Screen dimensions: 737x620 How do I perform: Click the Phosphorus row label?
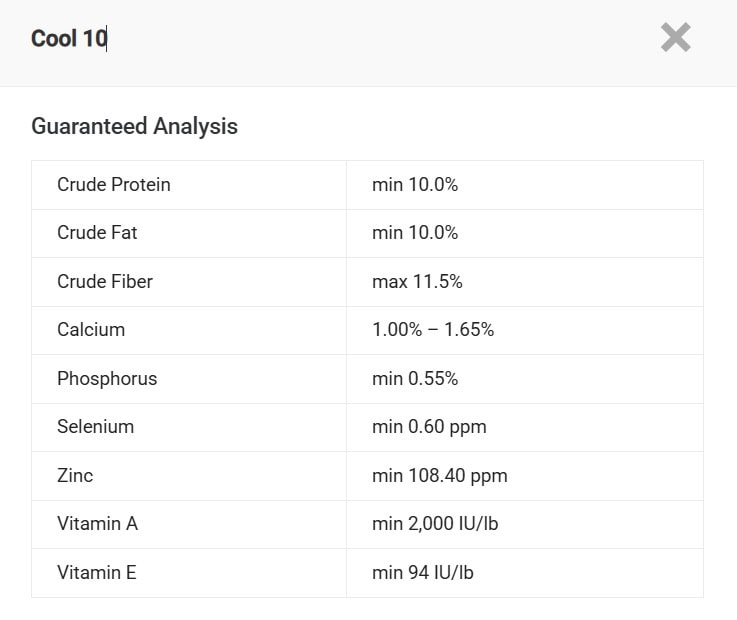107,378
